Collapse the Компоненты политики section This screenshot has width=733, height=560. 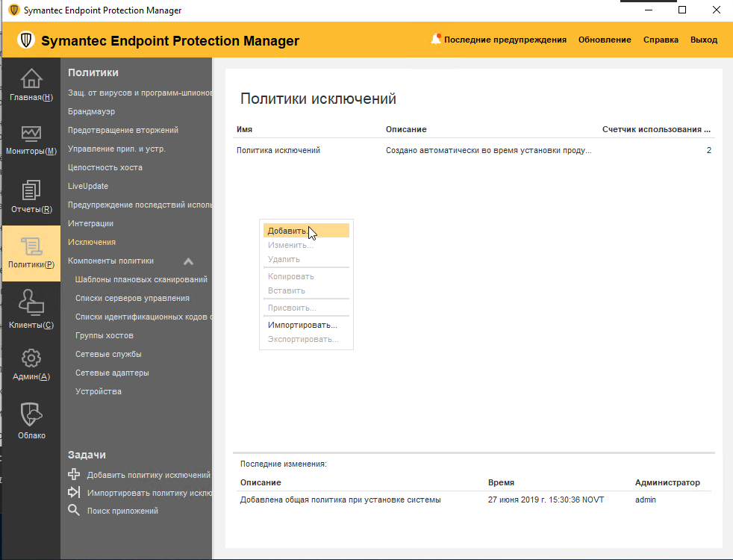coord(188,261)
